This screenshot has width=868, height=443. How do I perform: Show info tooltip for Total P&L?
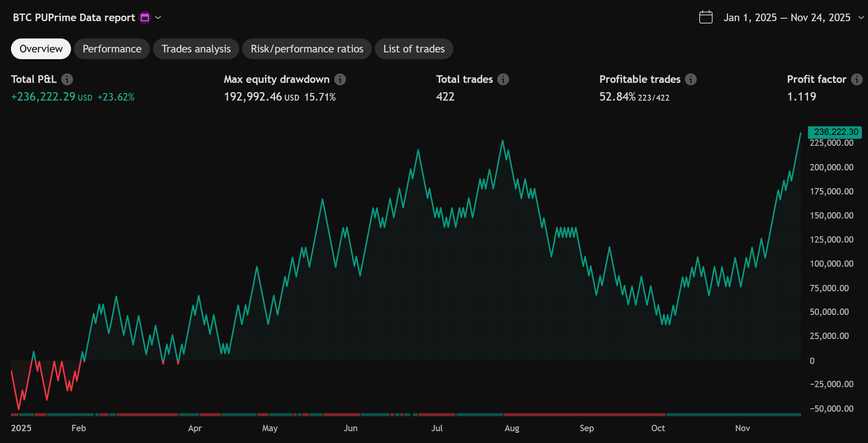click(67, 79)
